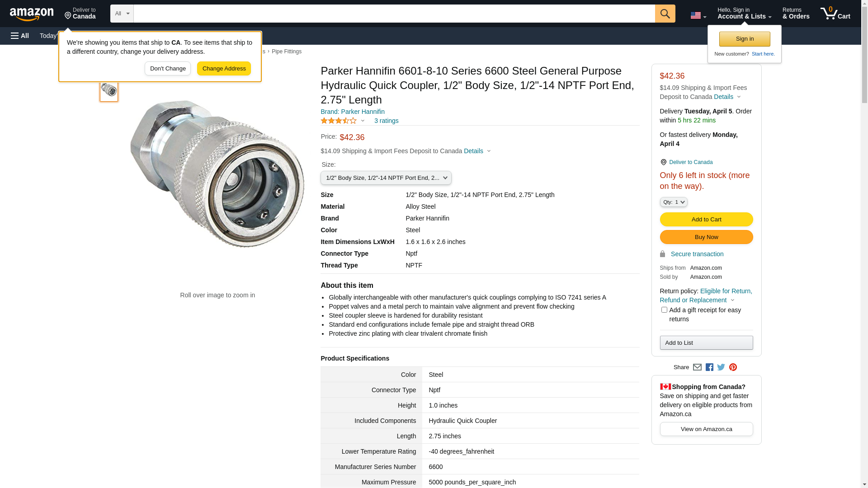Screen dimensions: 868x488
Task: Share product on Twitter
Action: tap(721, 367)
